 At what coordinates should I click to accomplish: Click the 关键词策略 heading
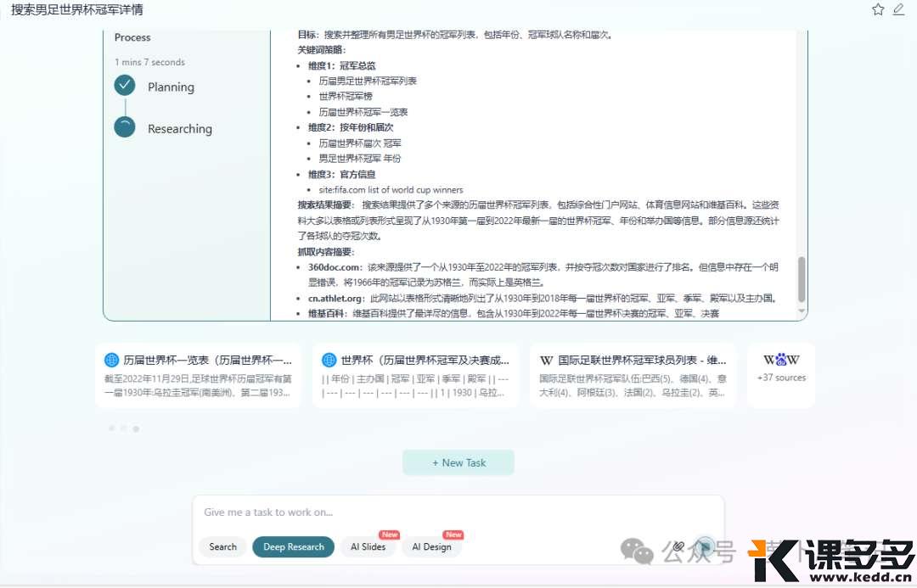[322, 50]
